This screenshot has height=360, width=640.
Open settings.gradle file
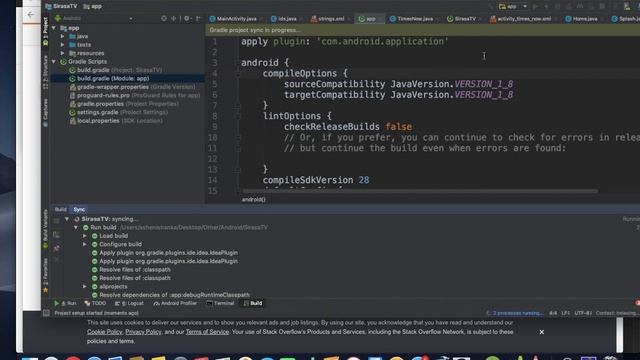point(118,112)
